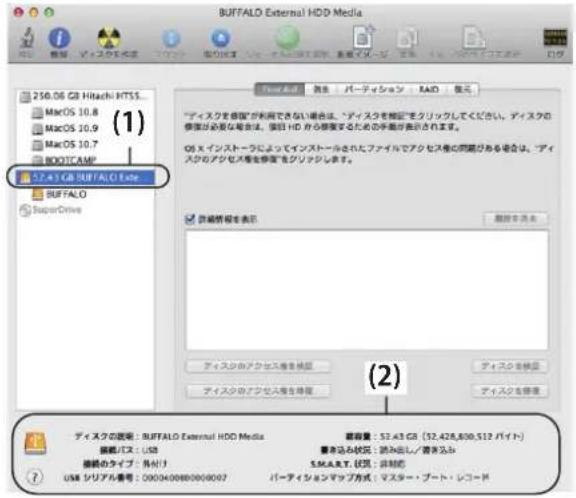Click the MacOS 10.7 volume icon
Screen dimensions: 576x498
pyautogui.click(x=37, y=145)
